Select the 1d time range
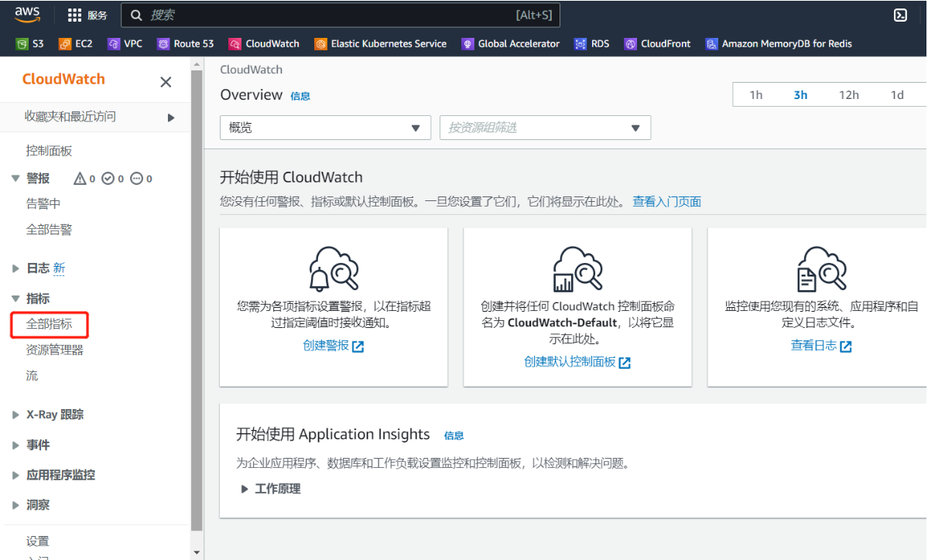Screen dimensions: 928x560 tap(897, 94)
